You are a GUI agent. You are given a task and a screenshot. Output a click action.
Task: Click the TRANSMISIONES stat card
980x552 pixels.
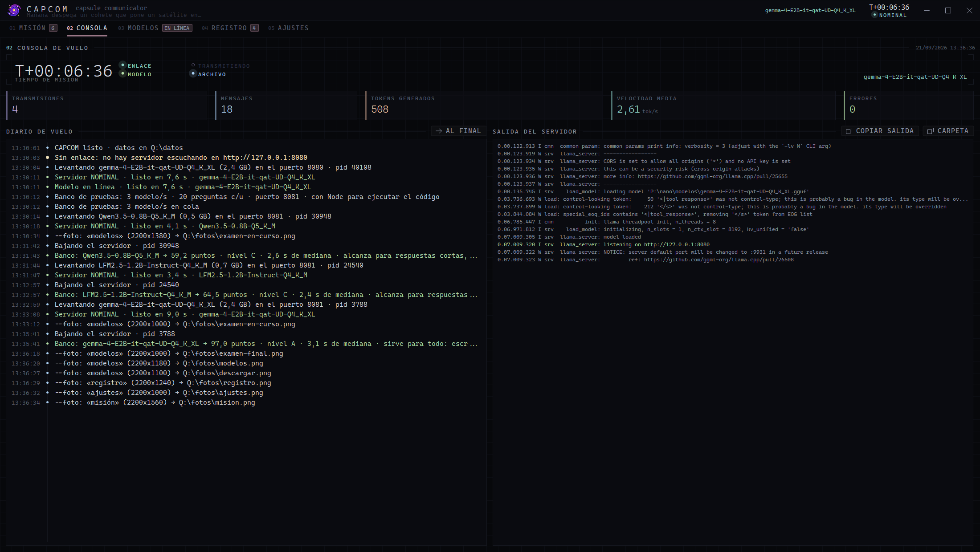pyautogui.click(x=107, y=106)
